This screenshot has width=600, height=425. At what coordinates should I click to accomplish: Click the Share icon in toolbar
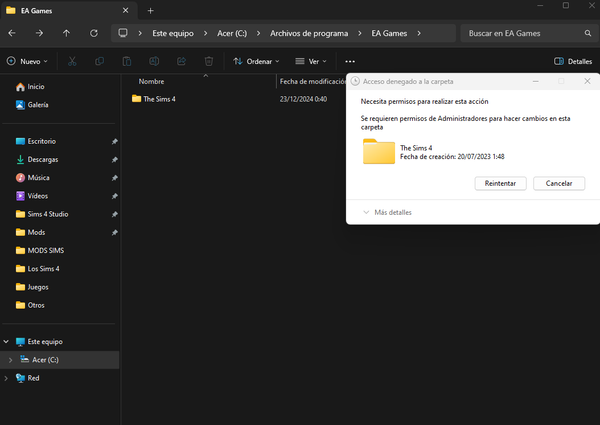(x=181, y=61)
